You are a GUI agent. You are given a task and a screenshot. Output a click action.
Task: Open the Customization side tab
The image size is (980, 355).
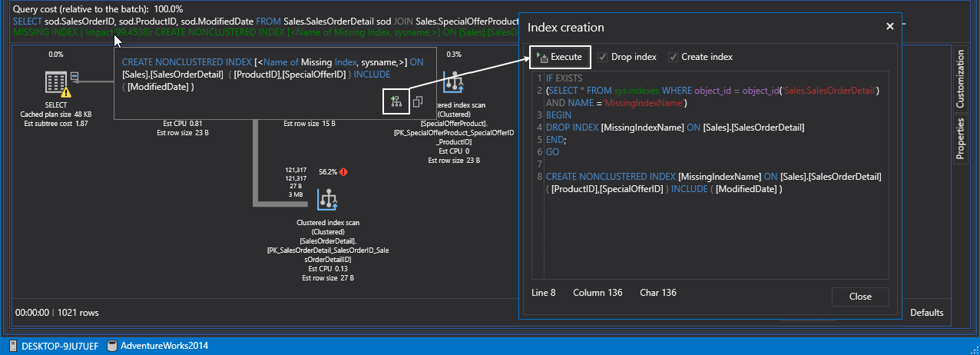click(x=960, y=81)
